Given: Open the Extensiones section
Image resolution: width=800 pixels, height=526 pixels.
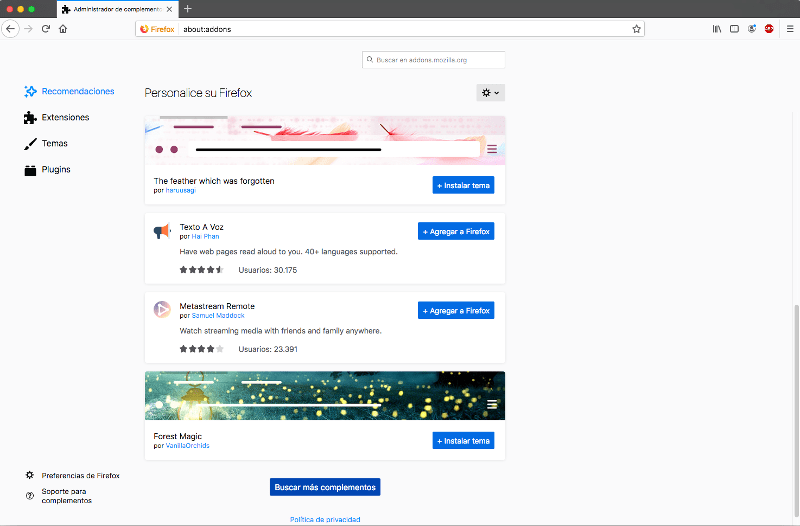Looking at the screenshot, I should coord(57,117).
